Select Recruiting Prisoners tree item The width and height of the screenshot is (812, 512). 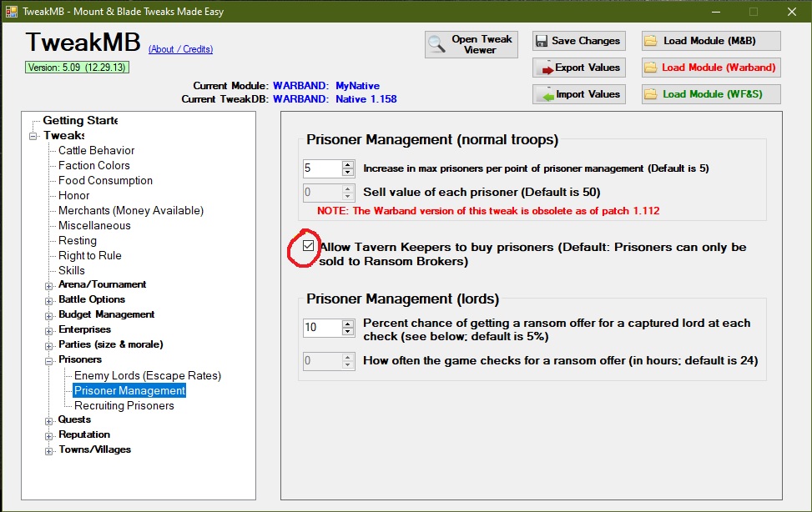(x=124, y=405)
